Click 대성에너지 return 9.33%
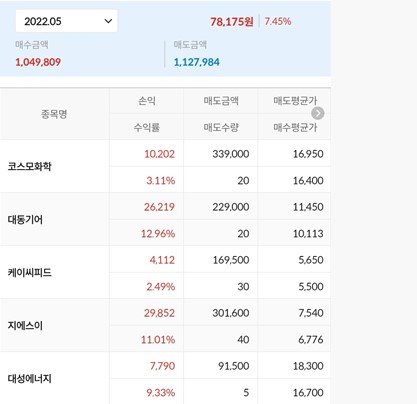This screenshot has width=417, height=404. tap(161, 392)
